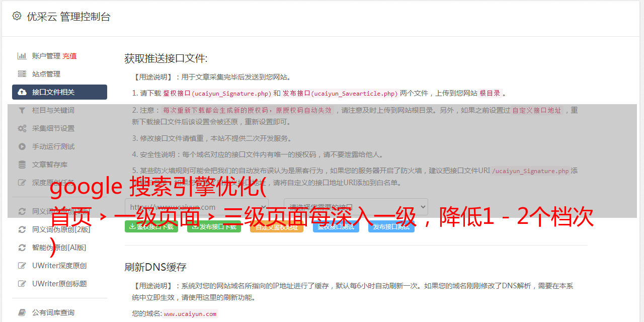Image resolution: width=644 pixels, height=322 pixels.
Task: Click the blue 鉴权接口测试 button
Action: click(x=336, y=226)
